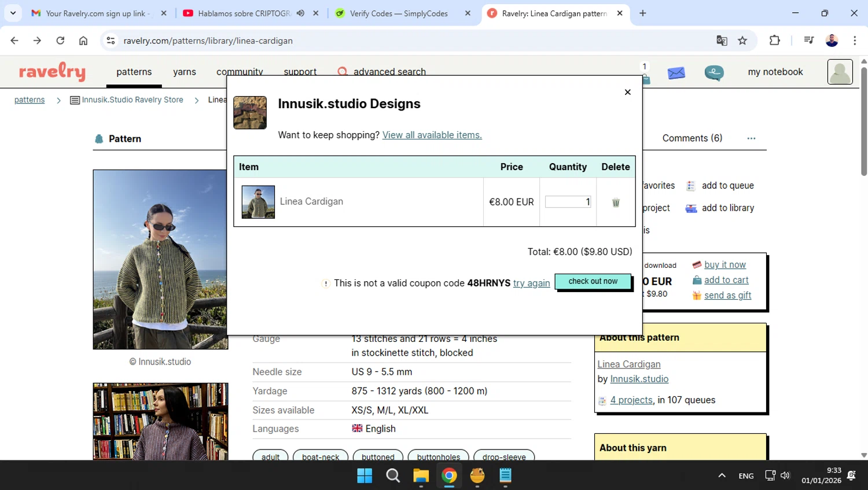Click add to library
This screenshot has width=868, height=490.
pos(720,208)
